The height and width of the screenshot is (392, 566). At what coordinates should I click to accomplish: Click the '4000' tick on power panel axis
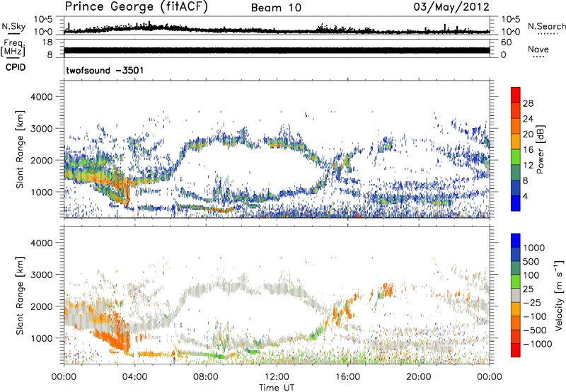pos(42,97)
